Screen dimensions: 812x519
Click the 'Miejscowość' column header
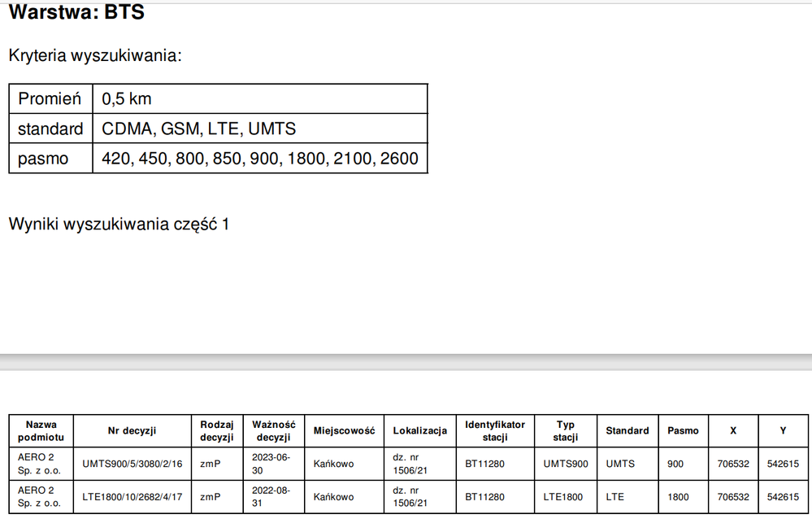pyautogui.click(x=344, y=431)
